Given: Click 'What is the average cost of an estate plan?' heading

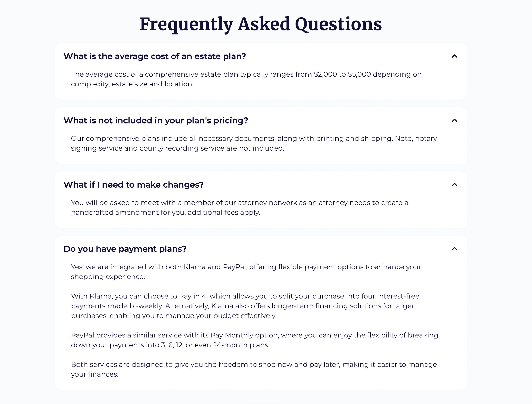Looking at the screenshot, I should coord(155,56).
